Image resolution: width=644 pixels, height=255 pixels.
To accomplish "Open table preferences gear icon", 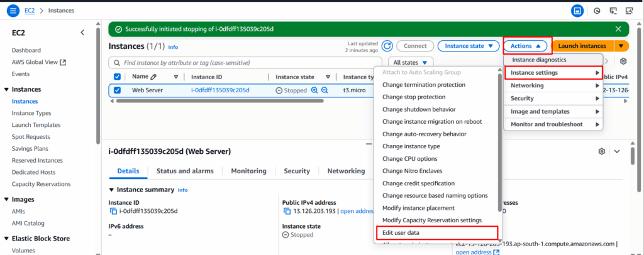I will (x=623, y=61).
